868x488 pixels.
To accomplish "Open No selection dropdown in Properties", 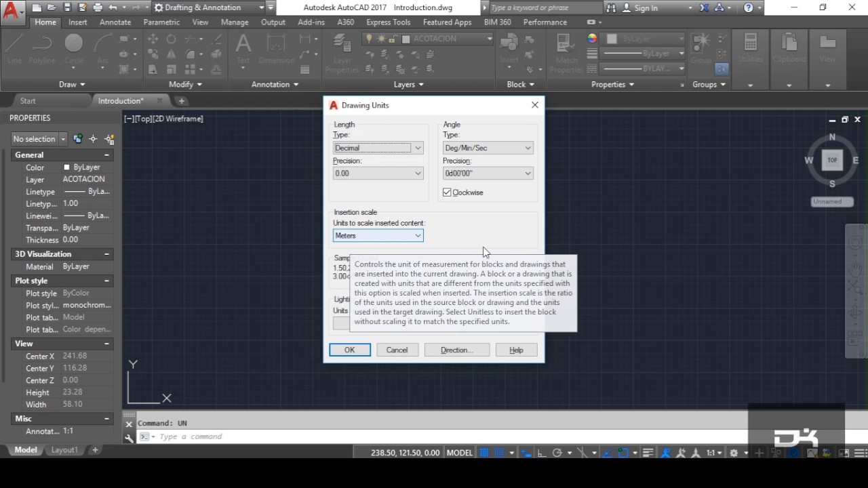I will point(39,139).
